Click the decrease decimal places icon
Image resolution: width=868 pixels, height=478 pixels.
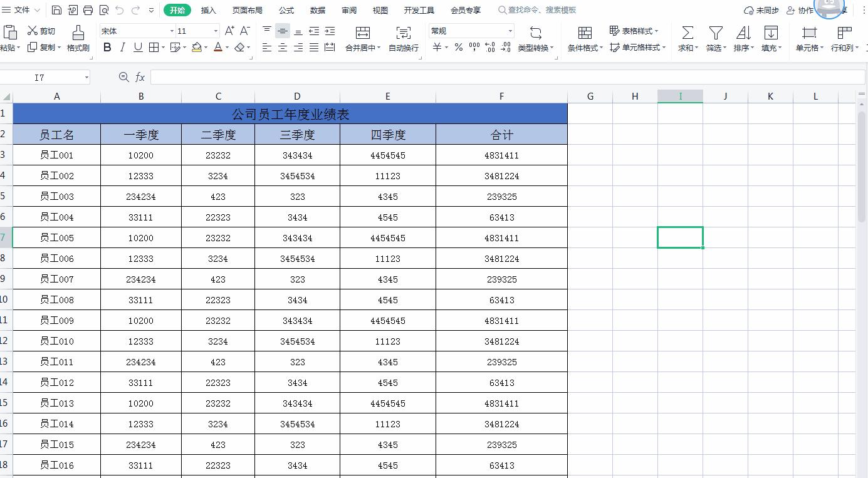[x=506, y=47]
